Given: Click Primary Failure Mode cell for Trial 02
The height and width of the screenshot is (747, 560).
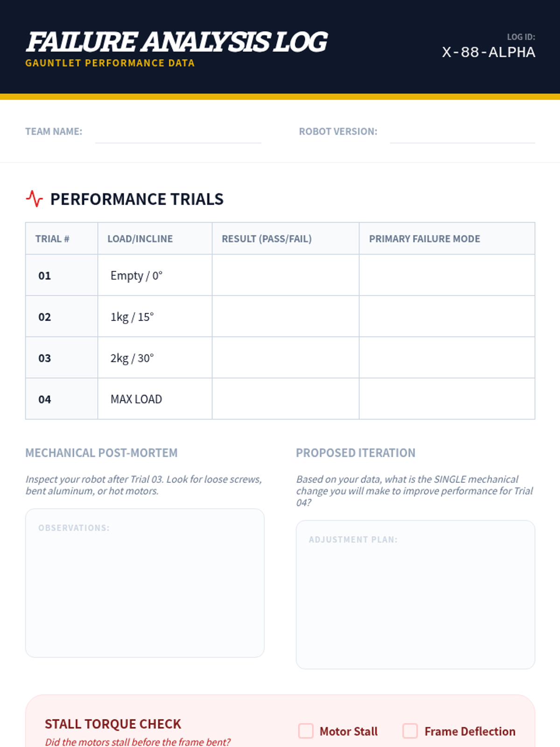Looking at the screenshot, I should [447, 316].
